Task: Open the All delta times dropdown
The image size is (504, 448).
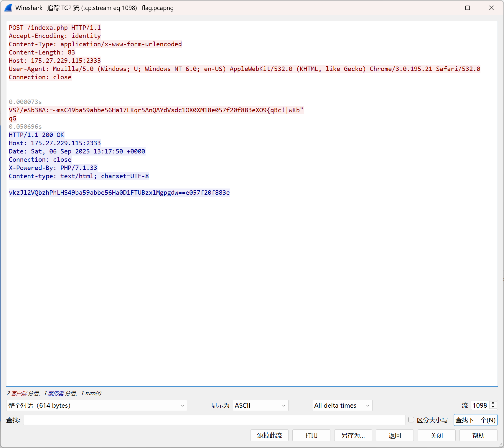Action: 342,405
